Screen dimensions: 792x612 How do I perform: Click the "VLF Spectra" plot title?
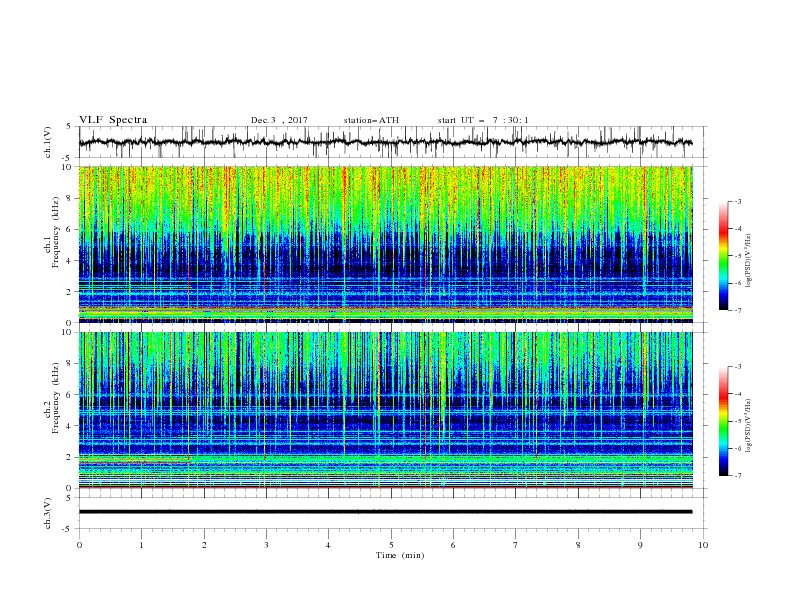pos(113,120)
